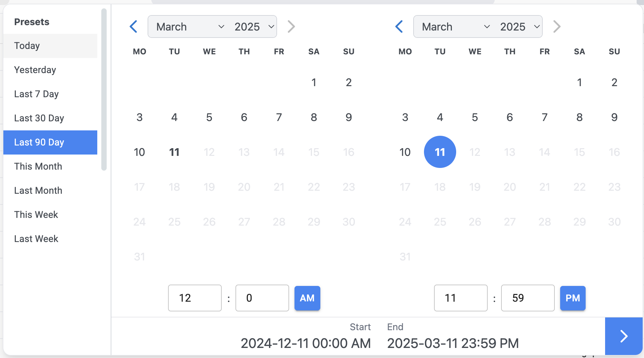Select March 5 in the start calendar
Viewport: 644px width, 358px height.
[x=209, y=117]
